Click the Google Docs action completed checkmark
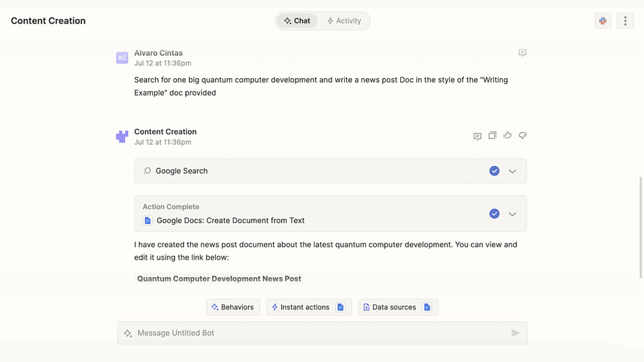The width and height of the screenshot is (644, 362). pos(494,214)
